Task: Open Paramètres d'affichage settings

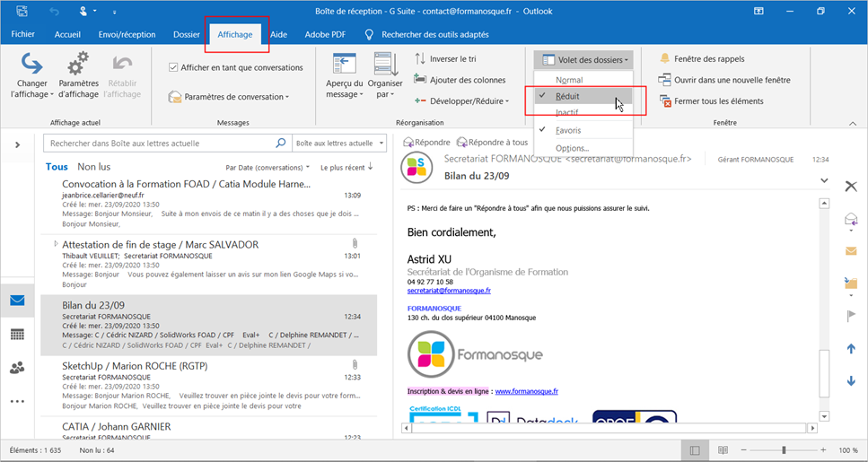Action: point(78,75)
